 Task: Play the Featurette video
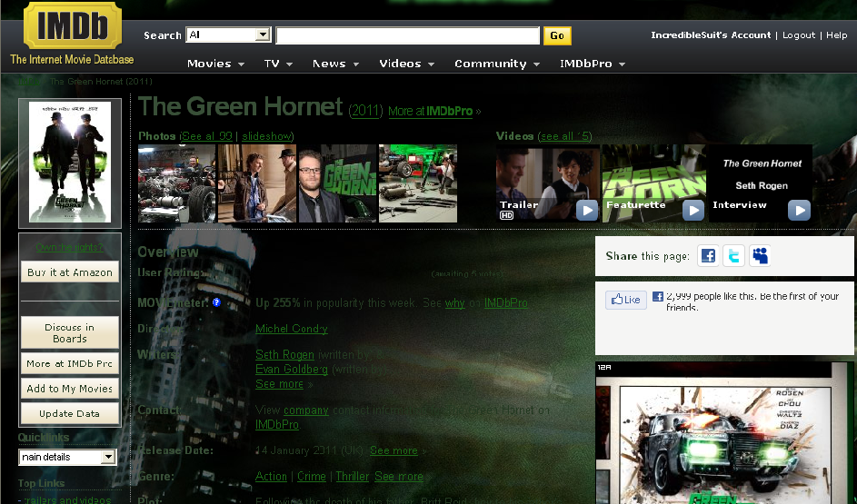pyautogui.click(x=653, y=183)
